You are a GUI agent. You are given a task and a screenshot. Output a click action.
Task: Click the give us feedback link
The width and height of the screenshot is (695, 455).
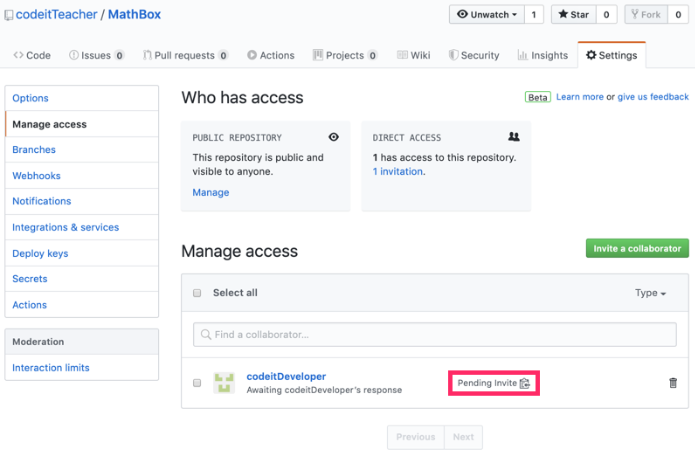(653, 97)
